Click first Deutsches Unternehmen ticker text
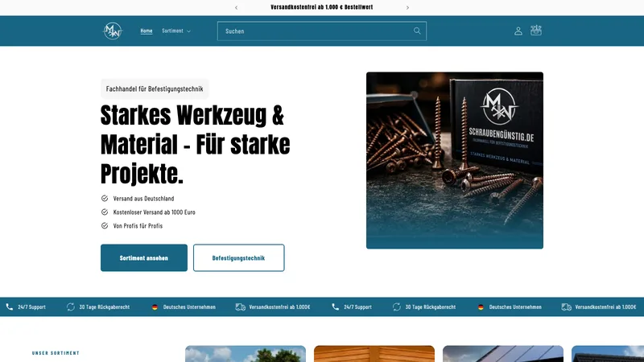Viewport: 644px width, 362px height. (189, 307)
